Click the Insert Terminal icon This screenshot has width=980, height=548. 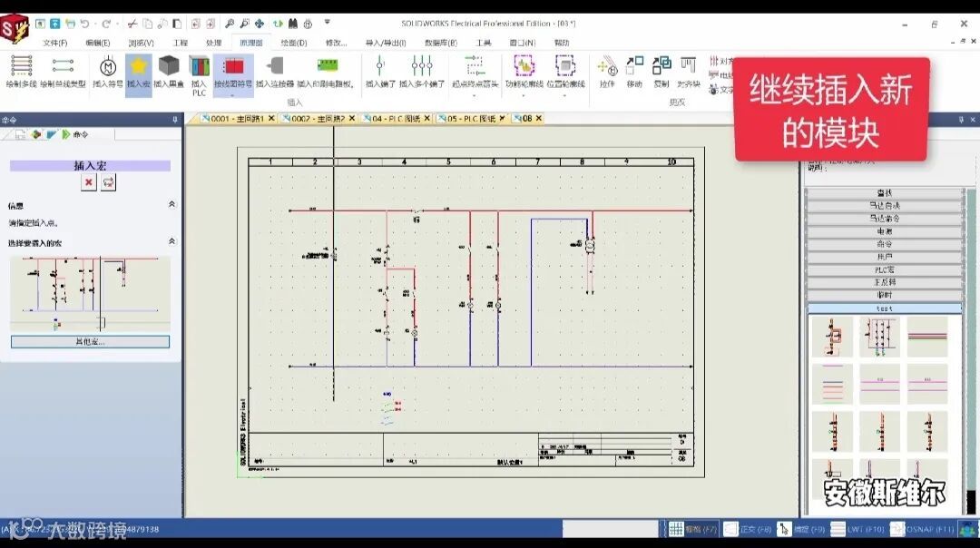pyautogui.click(x=380, y=72)
